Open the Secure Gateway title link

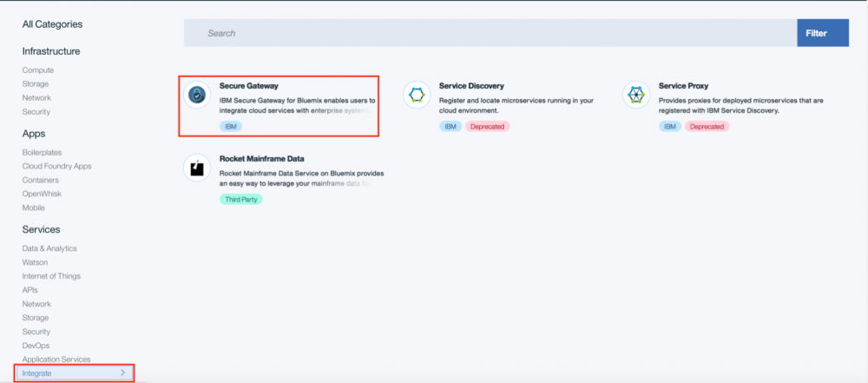[248, 86]
